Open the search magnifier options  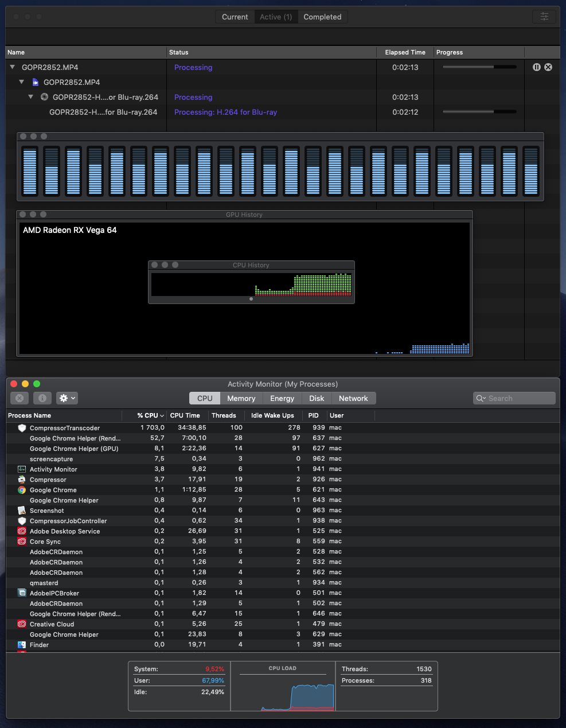[x=481, y=398]
